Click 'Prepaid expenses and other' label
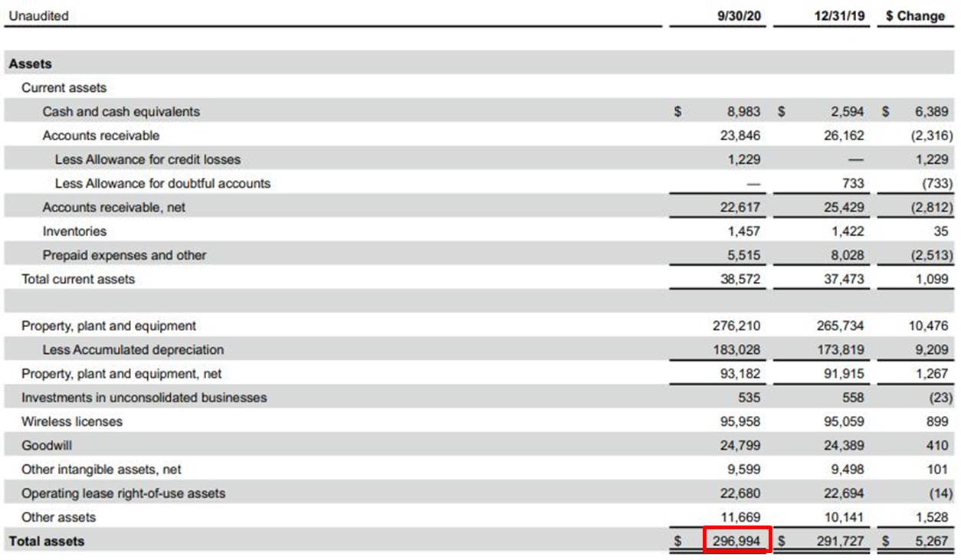The height and width of the screenshot is (560, 961). click(124, 255)
